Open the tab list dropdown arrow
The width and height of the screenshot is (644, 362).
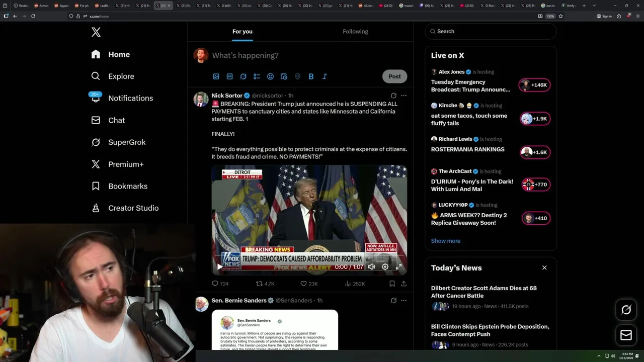click(594, 6)
